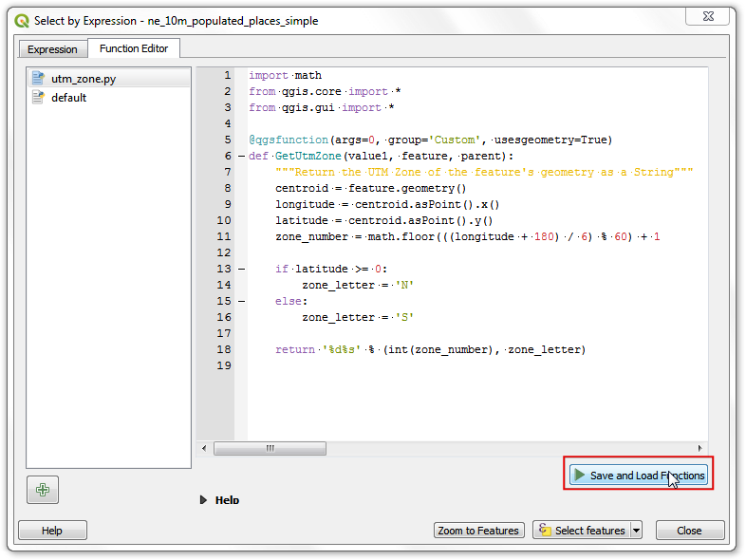
Task: Click the code editor's horizontal scrollbar thumb
Action: coord(270,448)
